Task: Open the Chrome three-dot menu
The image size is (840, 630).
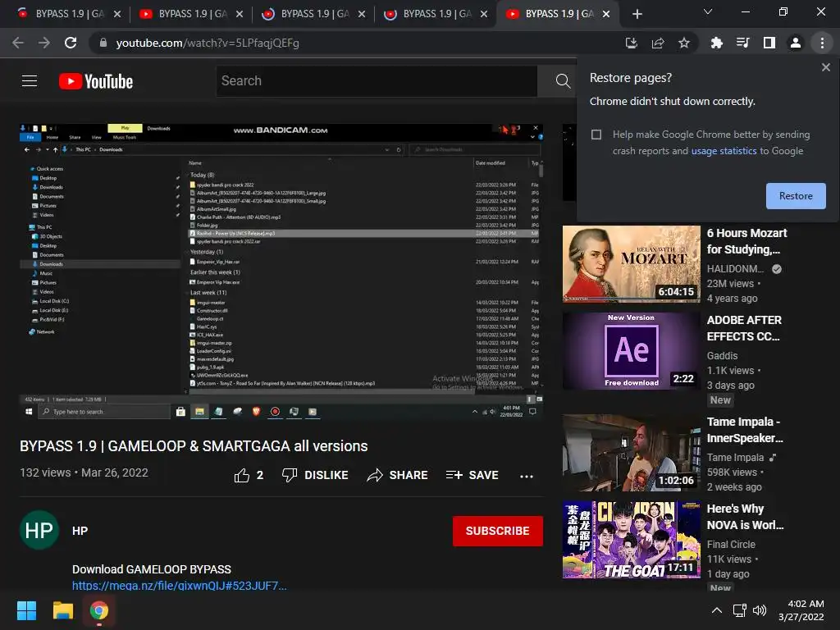Action: (822, 43)
